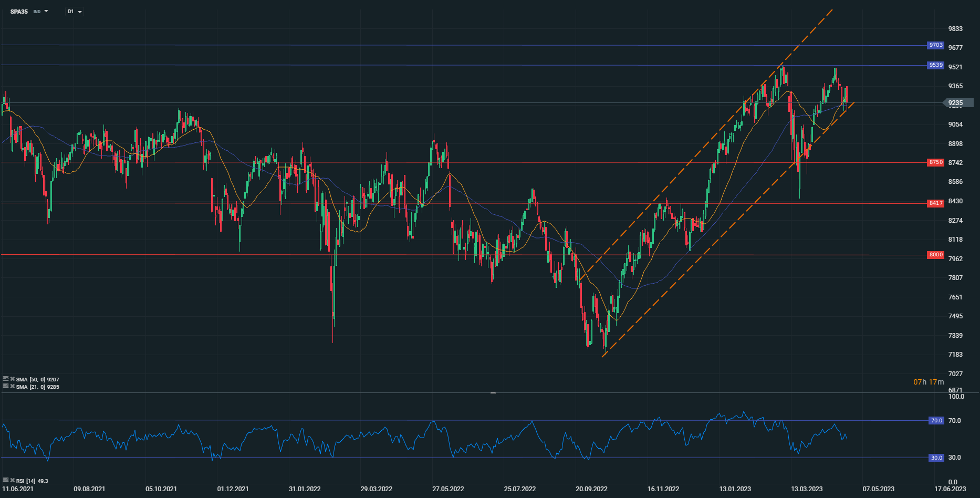This screenshot has width=980, height=498.
Task: Grab the divider handle between chart and RSI
Action: click(493, 393)
